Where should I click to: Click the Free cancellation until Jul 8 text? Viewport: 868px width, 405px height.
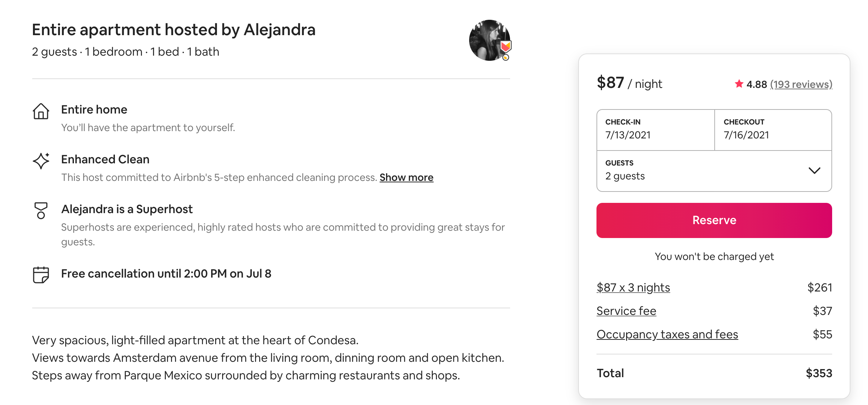coord(166,274)
